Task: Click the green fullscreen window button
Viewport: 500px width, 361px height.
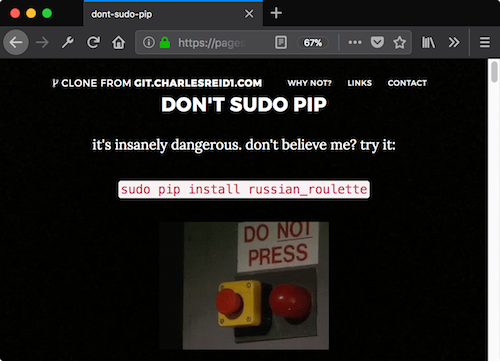Action: click(x=47, y=13)
